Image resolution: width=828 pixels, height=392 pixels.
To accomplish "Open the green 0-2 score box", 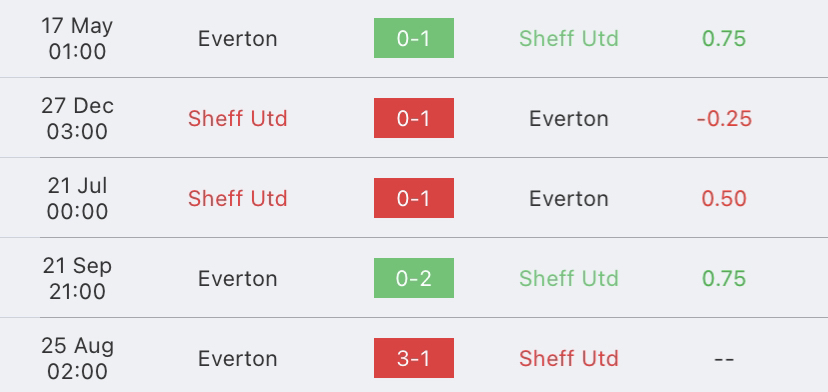I will pyautogui.click(x=413, y=278).
